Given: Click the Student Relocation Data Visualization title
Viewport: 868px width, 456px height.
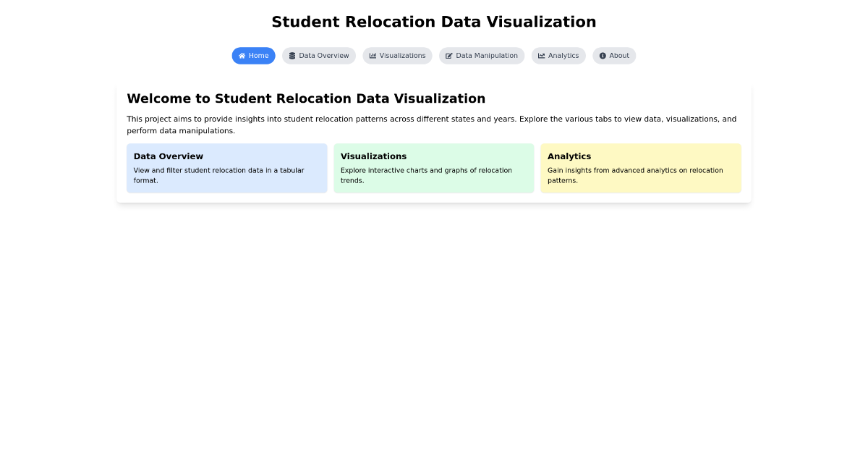Looking at the screenshot, I should pos(434,22).
